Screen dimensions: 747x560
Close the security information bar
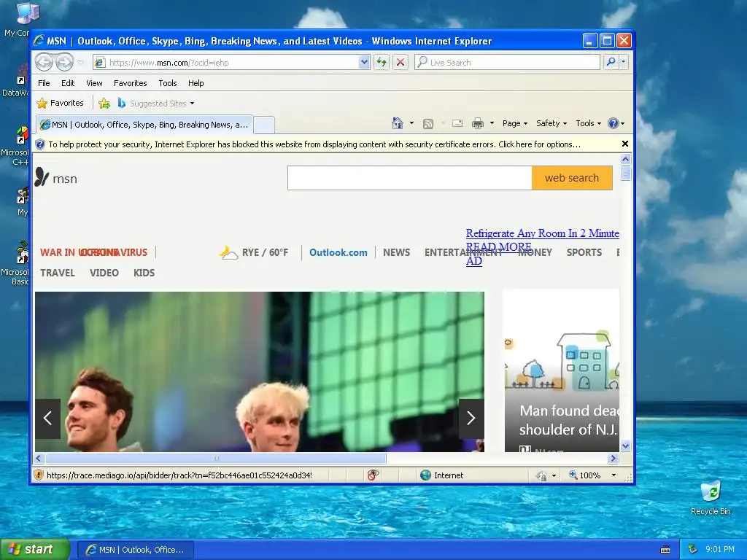(625, 144)
